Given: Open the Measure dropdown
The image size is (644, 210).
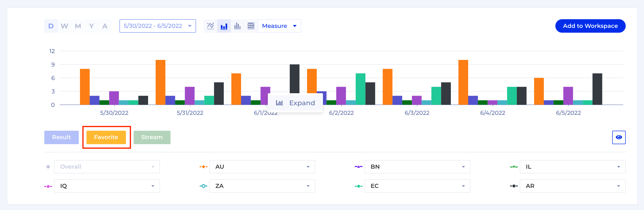Looking at the screenshot, I should (x=279, y=26).
